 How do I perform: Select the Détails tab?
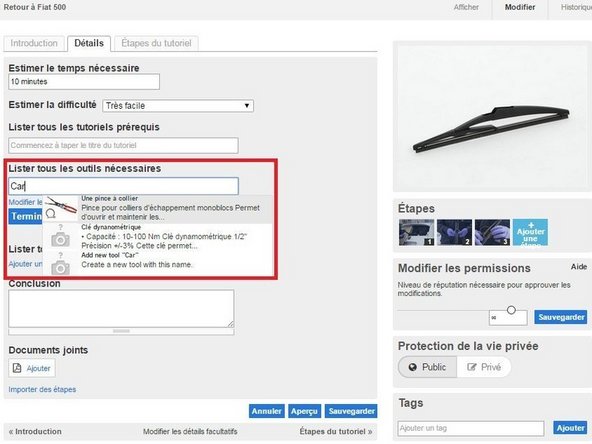tap(89, 43)
